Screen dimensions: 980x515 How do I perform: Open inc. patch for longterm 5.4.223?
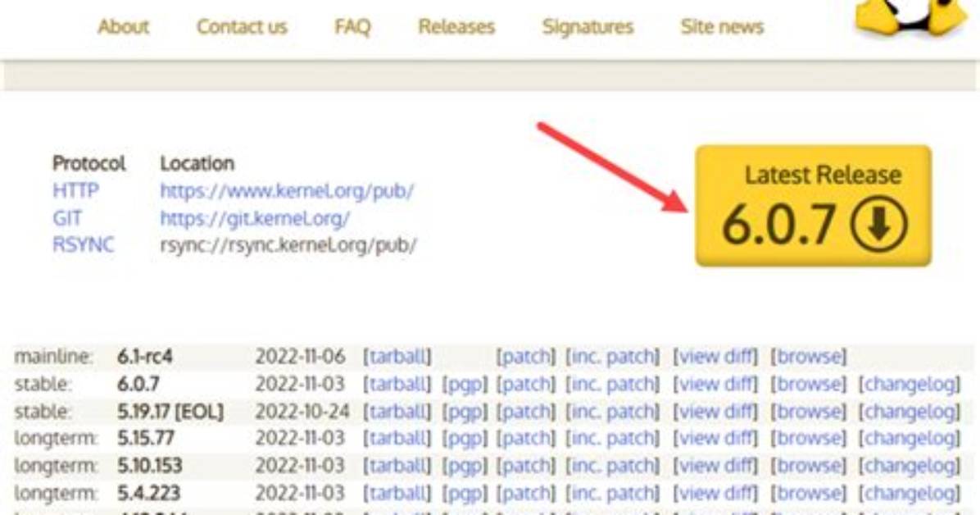tap(613, 493)
